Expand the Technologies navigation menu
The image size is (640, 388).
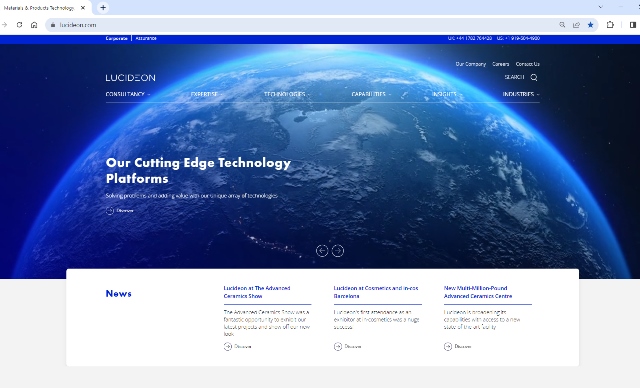pos(287,94)
